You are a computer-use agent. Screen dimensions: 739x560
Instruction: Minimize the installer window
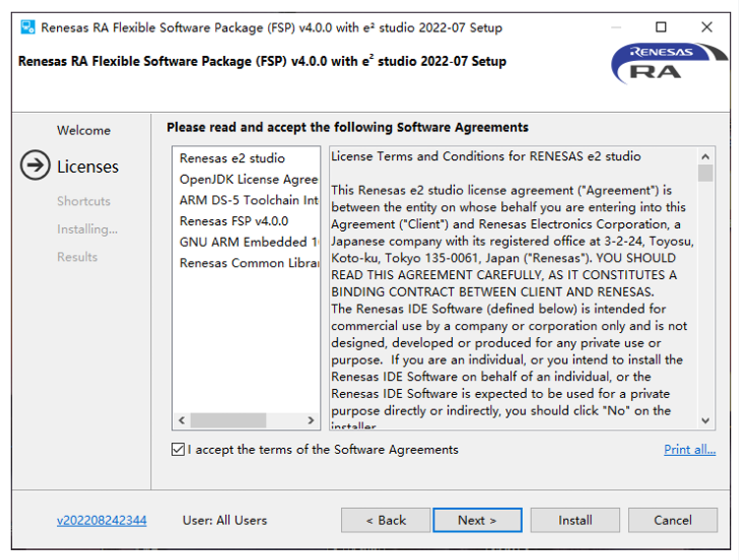click(615, 28)
